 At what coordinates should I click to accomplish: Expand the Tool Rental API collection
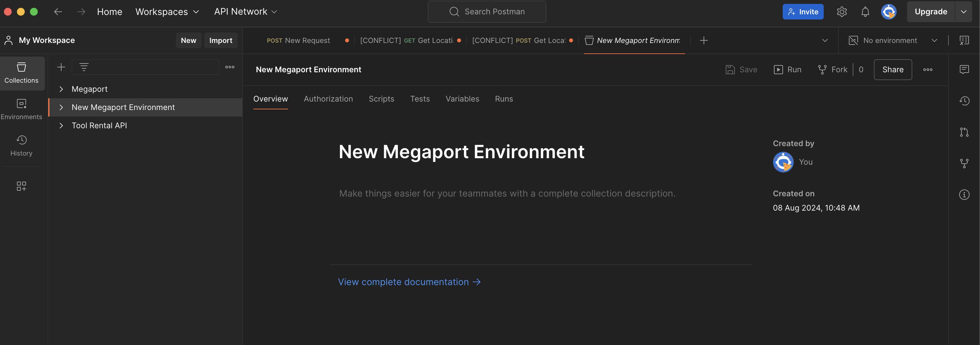click(x=61, y=126)
